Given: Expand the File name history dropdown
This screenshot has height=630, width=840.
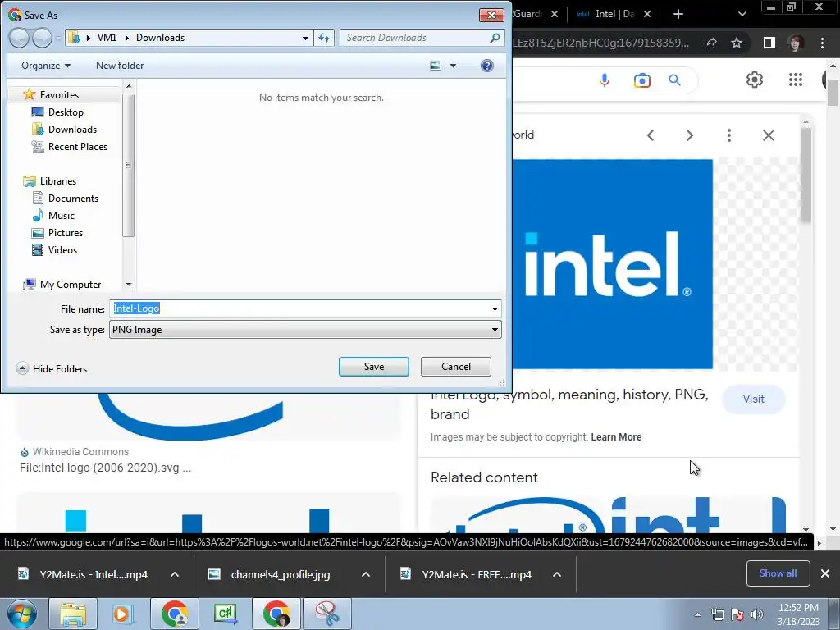Looking at the screenshot, I should (495, 308).
